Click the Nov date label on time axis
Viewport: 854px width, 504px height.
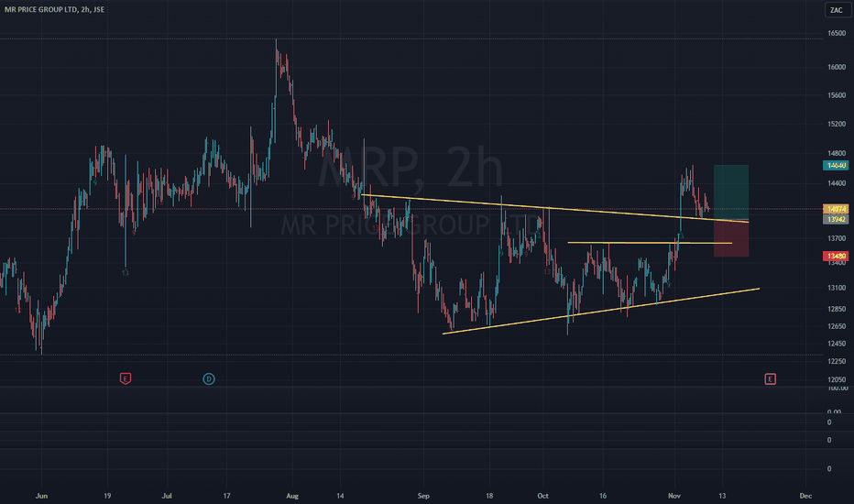674,496
